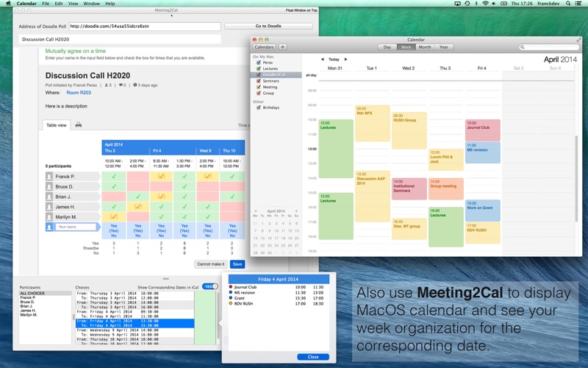Click Float Window on Top in title bar

pos(301,10)
